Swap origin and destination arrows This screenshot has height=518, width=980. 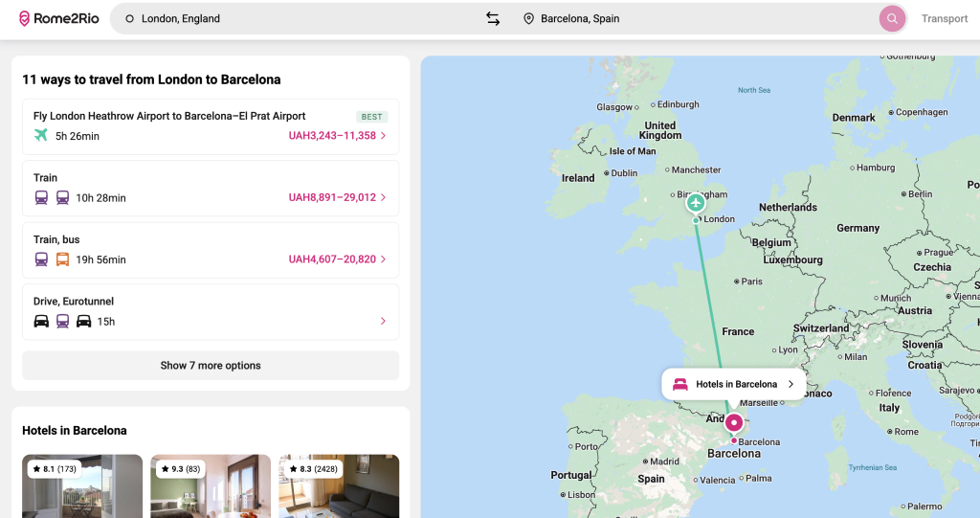pyautogui.click(x=493, y=19)
